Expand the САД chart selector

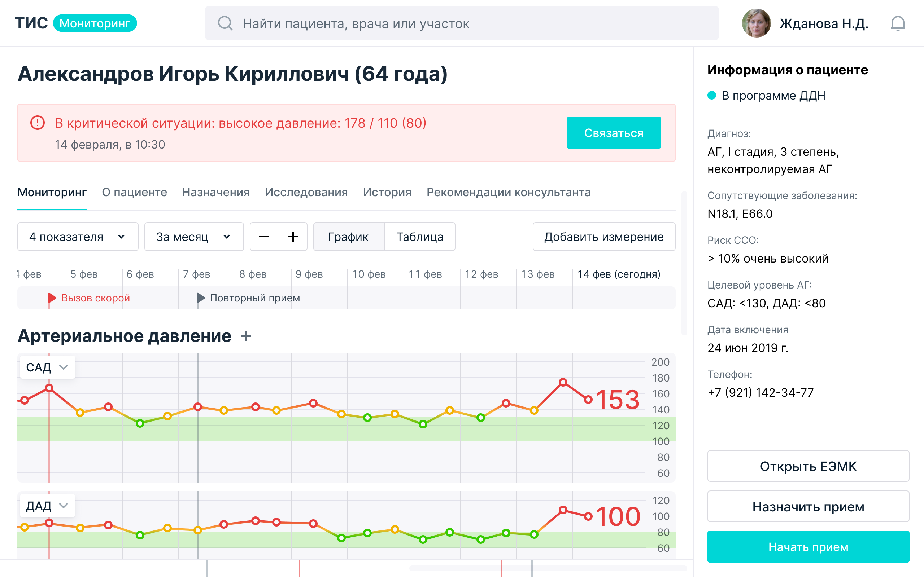47,367
